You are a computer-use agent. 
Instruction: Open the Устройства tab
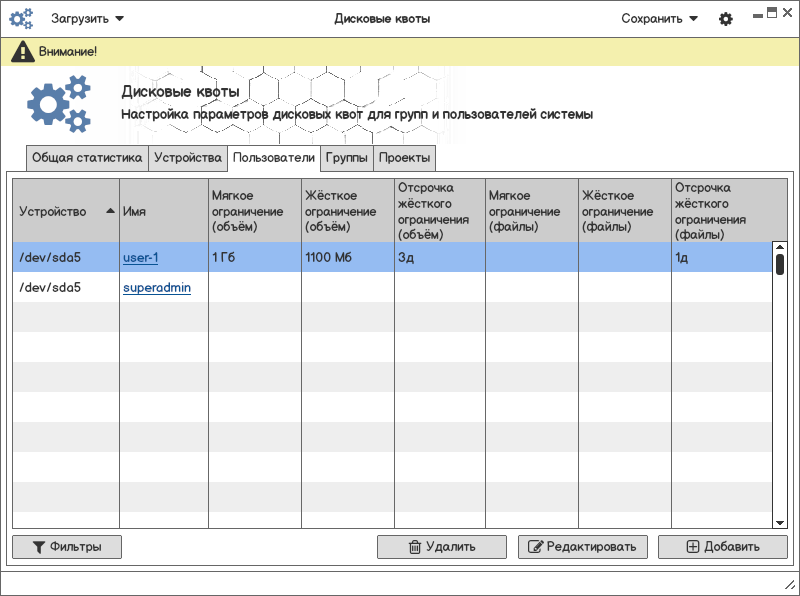pyautogui.click(x=188, y=158)
